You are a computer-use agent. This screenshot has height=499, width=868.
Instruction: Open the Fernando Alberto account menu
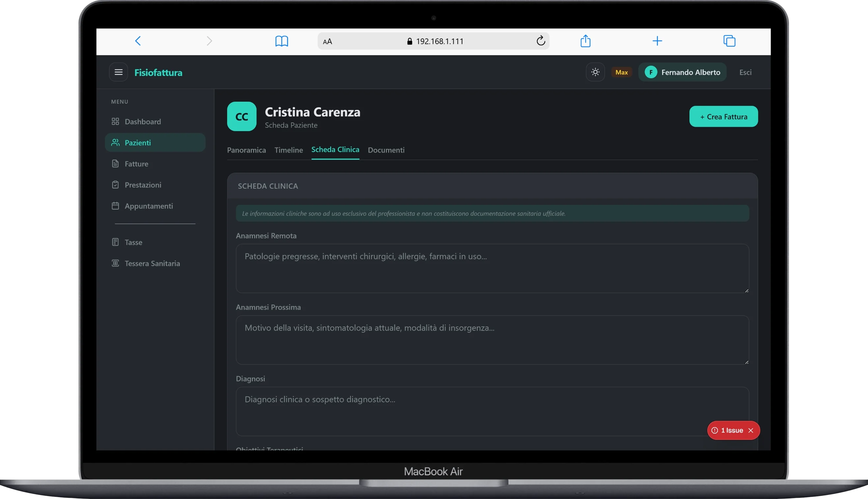[682, 72]
